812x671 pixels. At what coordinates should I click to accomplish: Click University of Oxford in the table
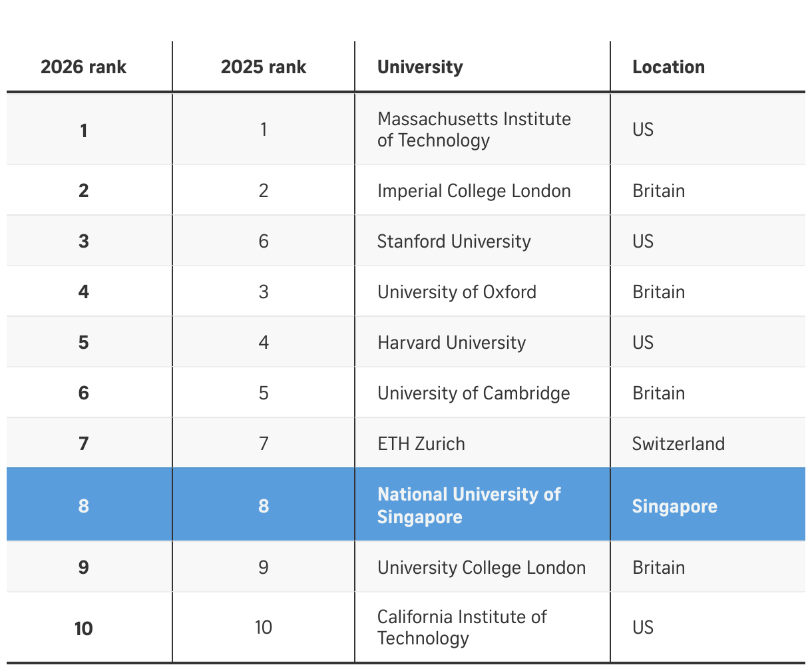[457, 292]
